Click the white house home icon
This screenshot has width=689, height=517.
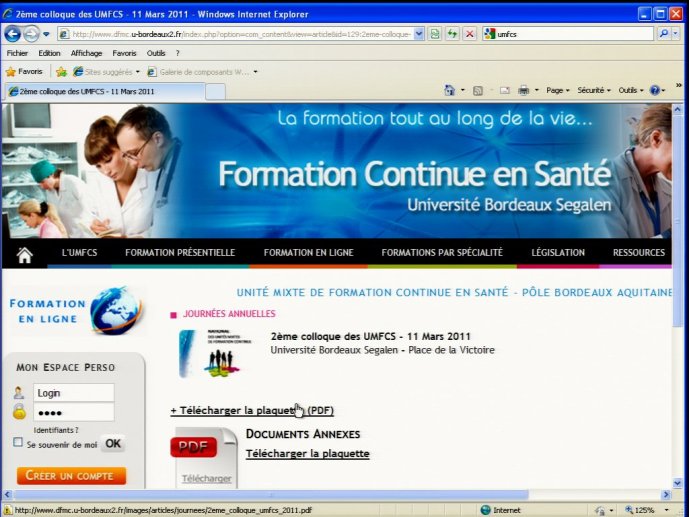tap(25, 254)
